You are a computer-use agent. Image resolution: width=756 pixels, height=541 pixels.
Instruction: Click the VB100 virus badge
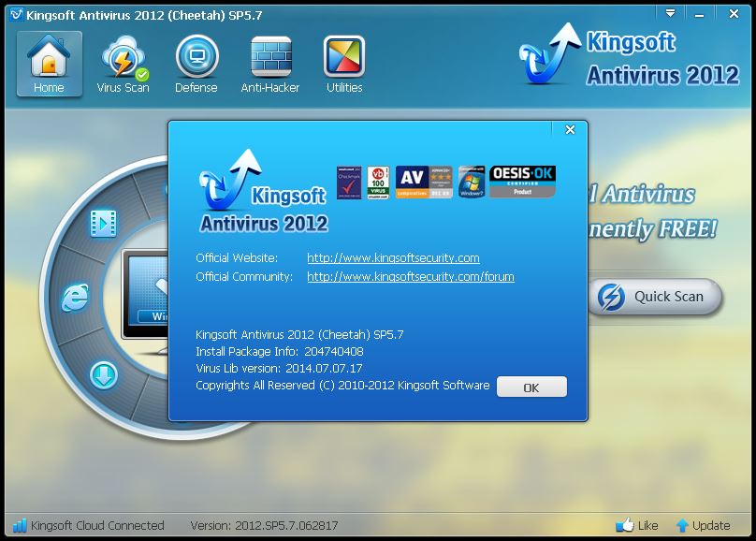379,183
